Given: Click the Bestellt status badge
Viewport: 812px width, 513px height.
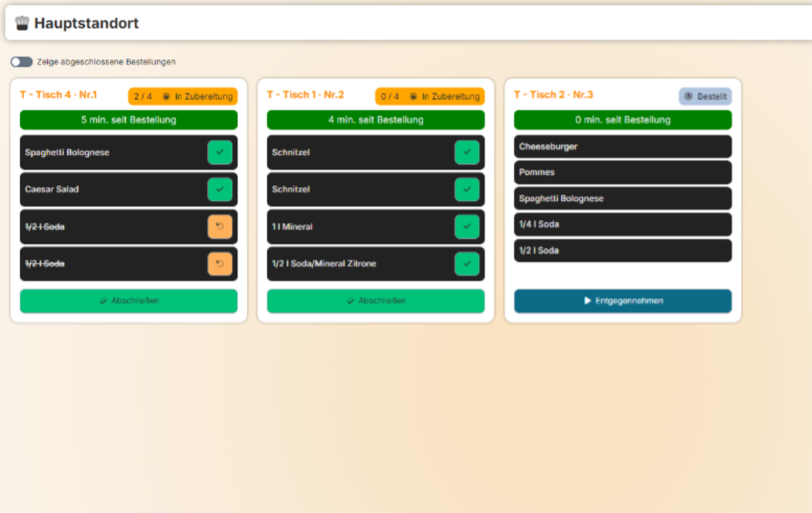Looking at the screenshot, I should pos(705,97).
